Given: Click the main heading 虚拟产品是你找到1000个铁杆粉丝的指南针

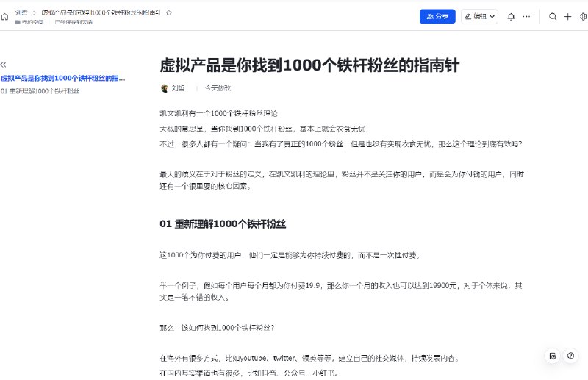Looking at the screenshot, I should [309, 65].
